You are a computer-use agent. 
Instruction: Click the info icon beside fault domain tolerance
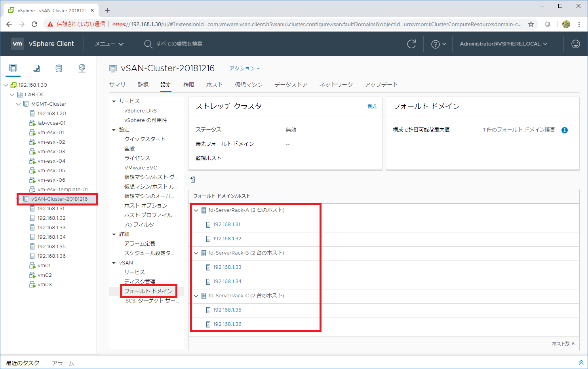click(565, 130)
